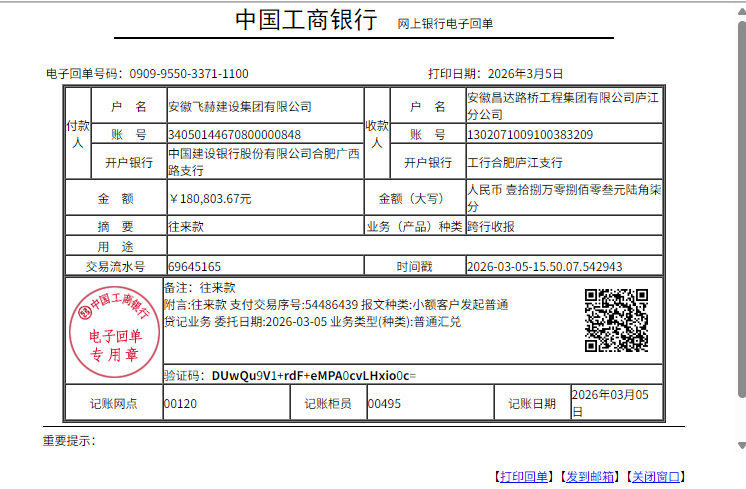
Task: Select transaction serial number 69645165
Action: 194,267
